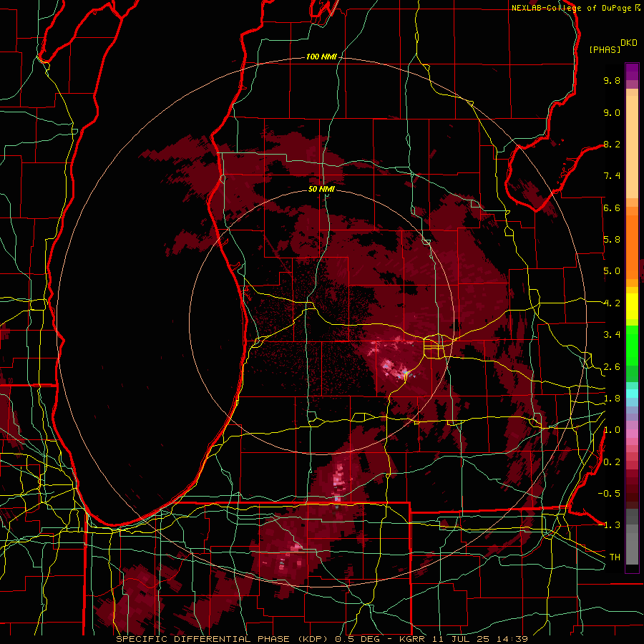Click the 14:39 timestamp in caption
The width and height of the screenshot is (644, 644).
(512, 639)
